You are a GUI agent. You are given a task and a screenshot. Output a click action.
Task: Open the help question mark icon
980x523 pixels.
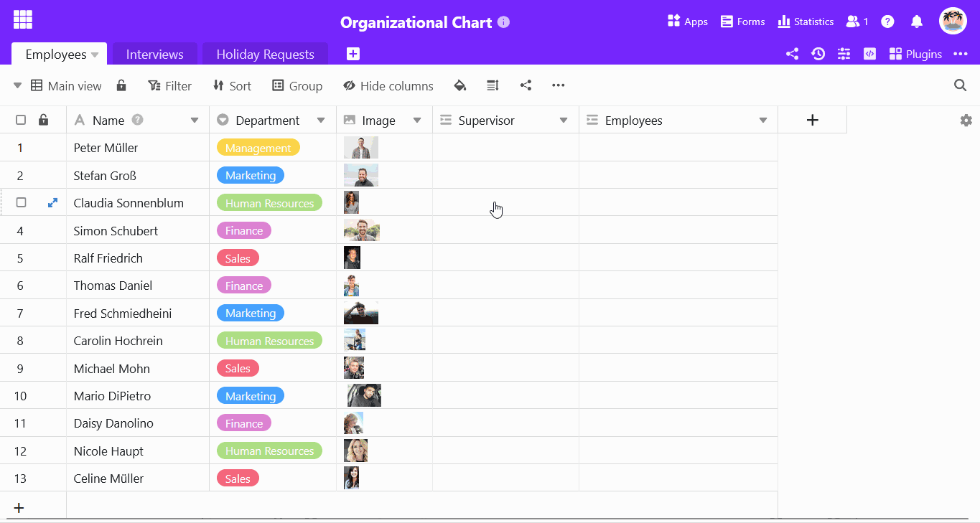click(888, 22)
